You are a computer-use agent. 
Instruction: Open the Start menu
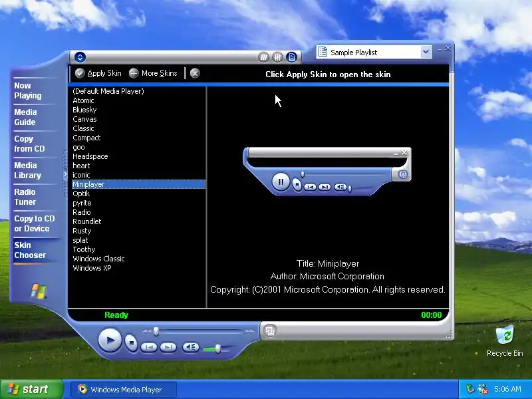[x=31, y=389]
